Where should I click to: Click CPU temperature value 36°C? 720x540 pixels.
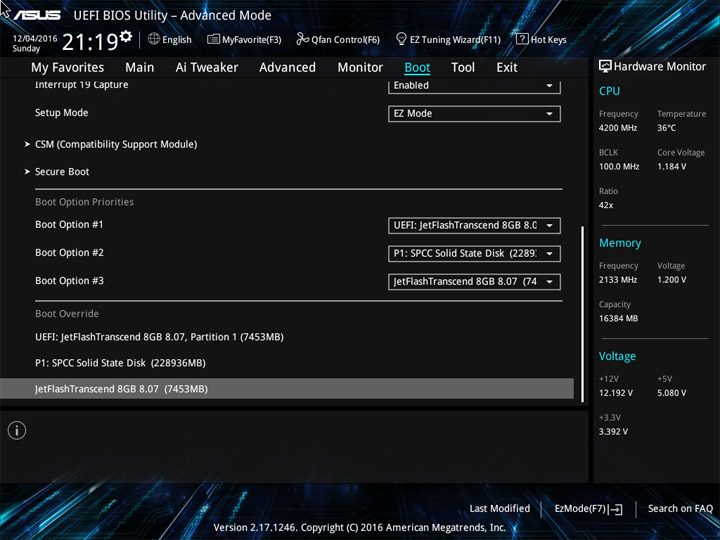point(666,128)
